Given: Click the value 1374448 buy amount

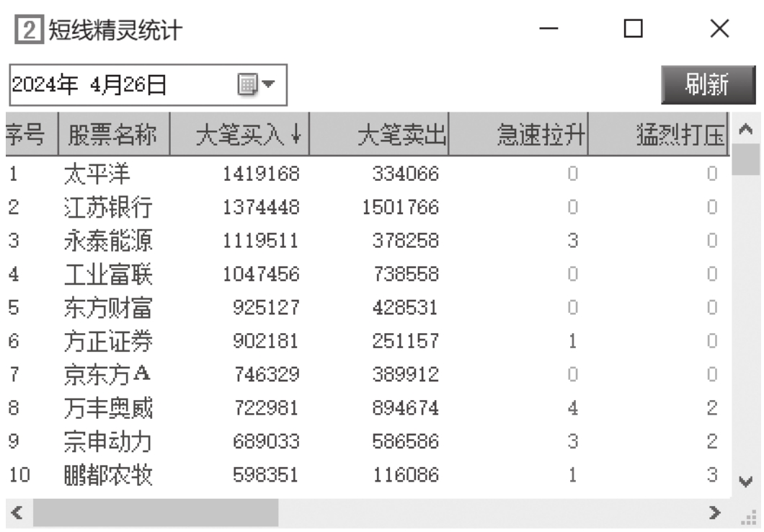Looking at the screenshot, I should pos(261,208).
